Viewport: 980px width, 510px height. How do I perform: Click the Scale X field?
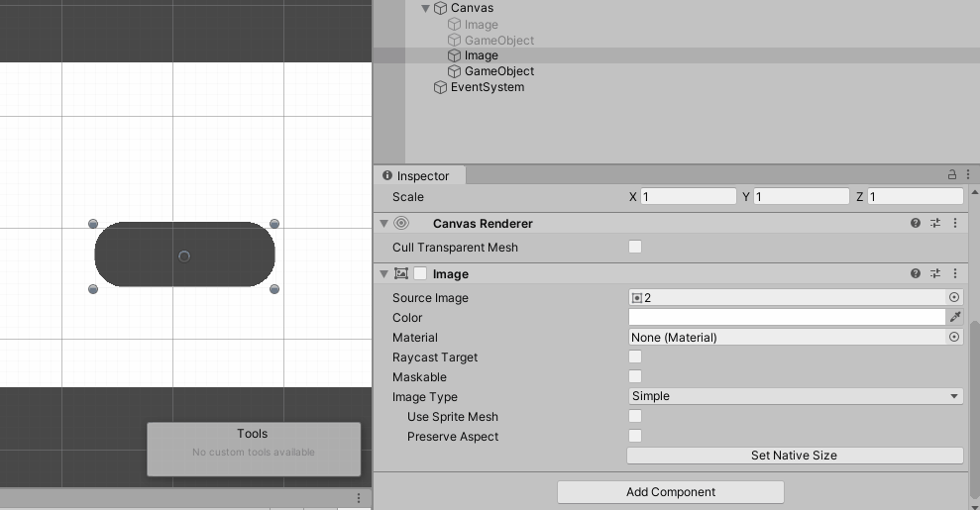688,197
